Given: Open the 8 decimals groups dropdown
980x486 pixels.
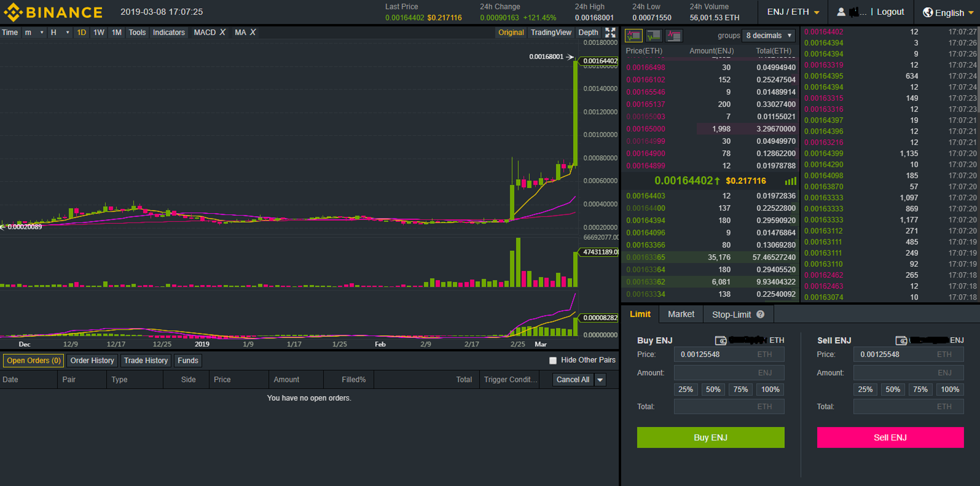Looking at the screenshot, I should coord(768,36).
